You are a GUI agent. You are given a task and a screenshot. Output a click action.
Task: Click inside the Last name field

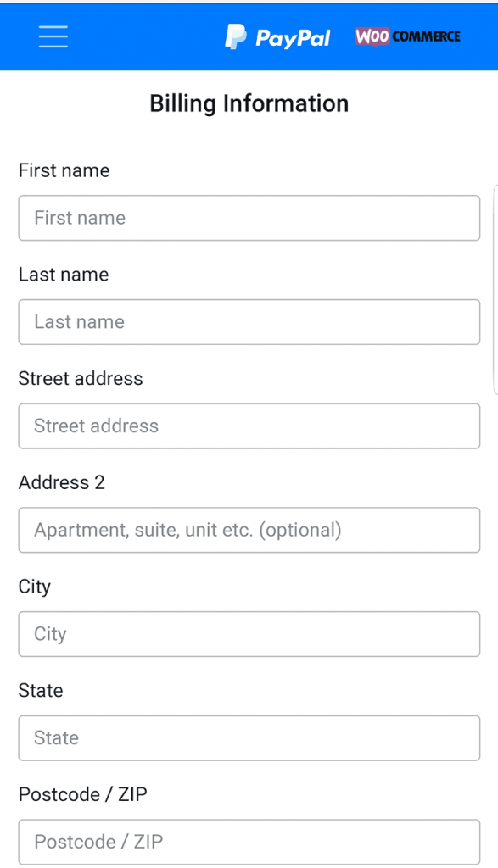click(249, 322)
